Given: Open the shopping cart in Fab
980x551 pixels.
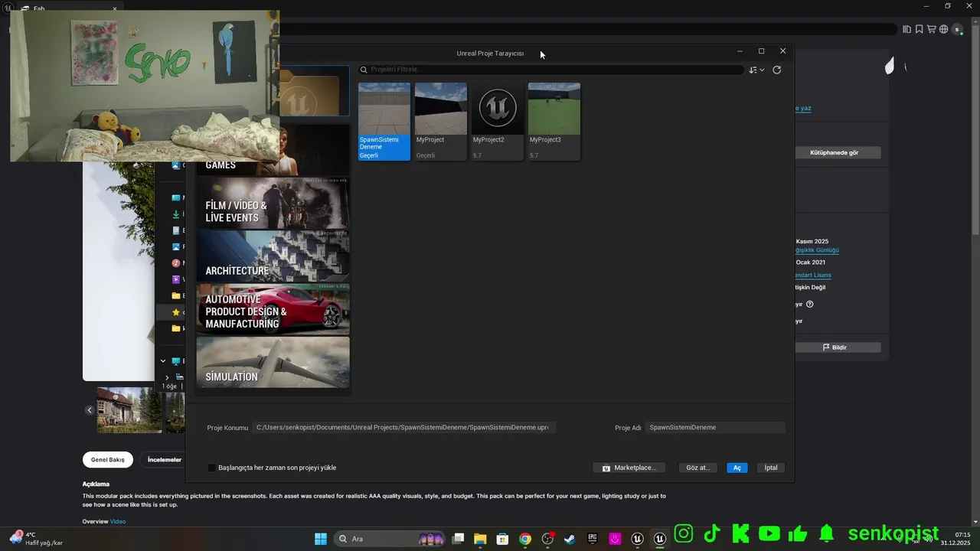Looking at the screenshot, I should pos(931,29).
